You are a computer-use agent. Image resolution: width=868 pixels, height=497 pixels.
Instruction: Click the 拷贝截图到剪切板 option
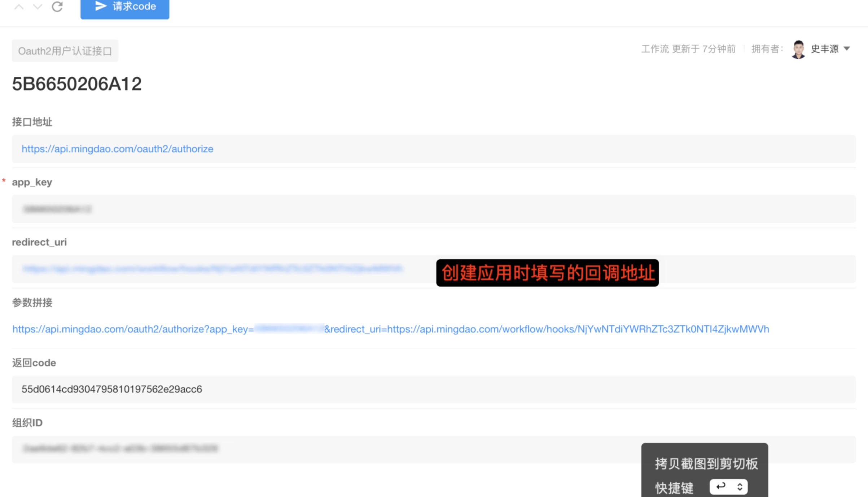[x=706, y=464]
